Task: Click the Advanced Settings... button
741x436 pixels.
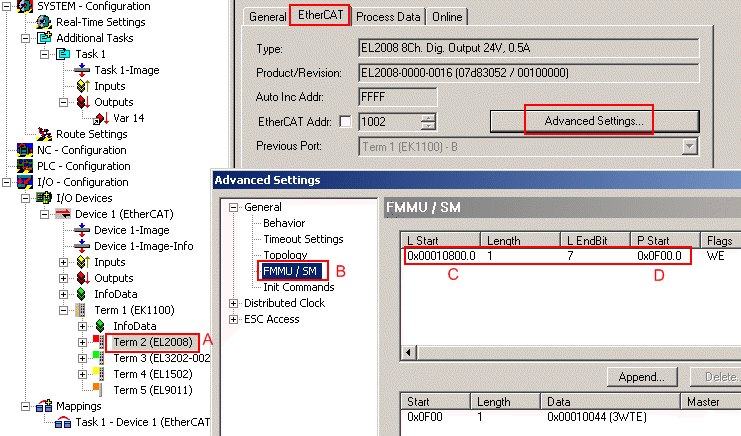Action: click(x=595, y=121)
